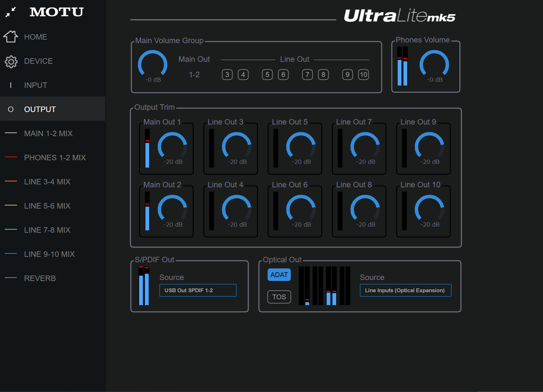
Task: Toggle Line Out 6 in Main Volume Group
Action: 283,75
